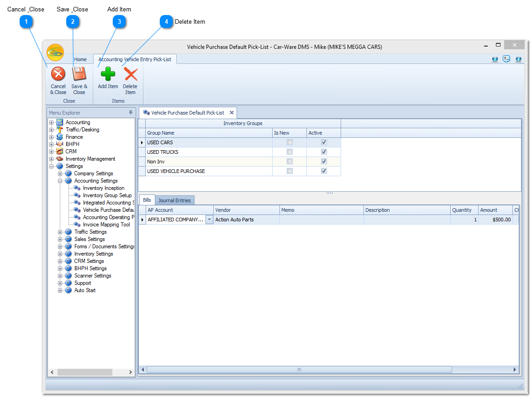Expand the Finance tree node
This screenshot has width=532, height=398.
[51, 137]
